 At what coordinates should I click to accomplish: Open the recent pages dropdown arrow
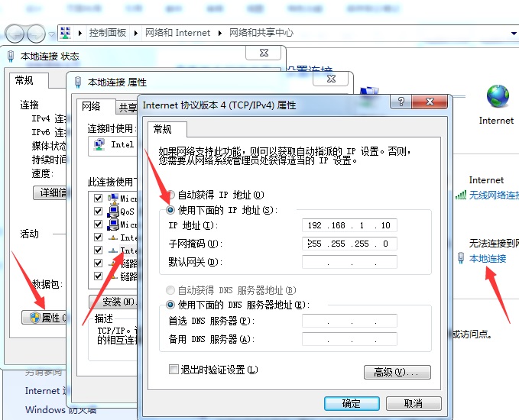(x=51, y=34)
